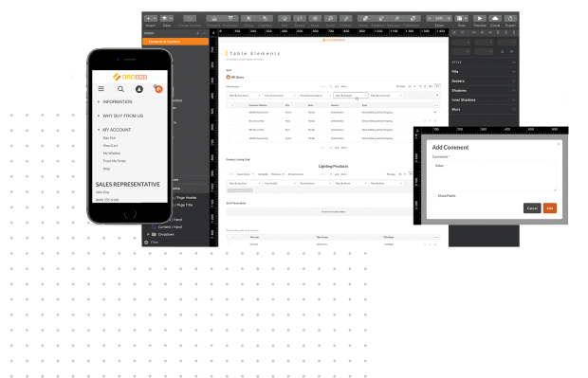Check the Make Public checkbox
588x378 pixels.
coord(434,195)
